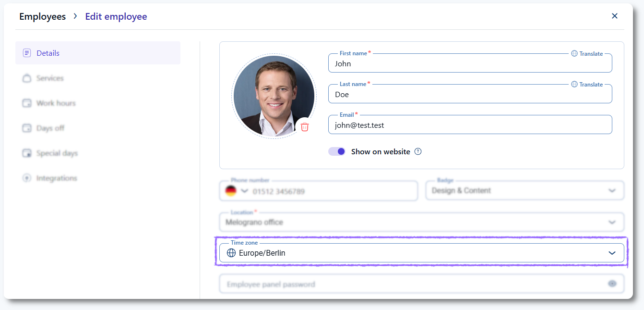Click the Email input field
This screenshot has height=310, width=644.
[470, 125]
